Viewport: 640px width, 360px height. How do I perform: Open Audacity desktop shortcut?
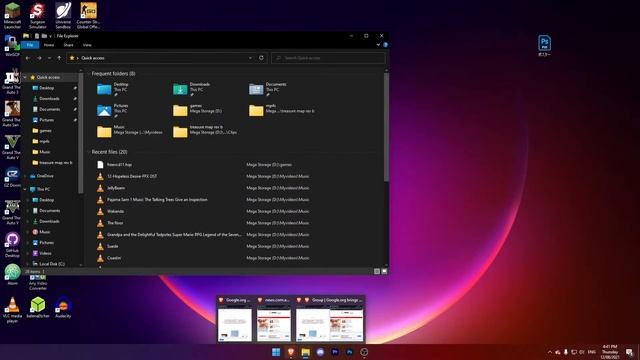(x=63, y=307)
